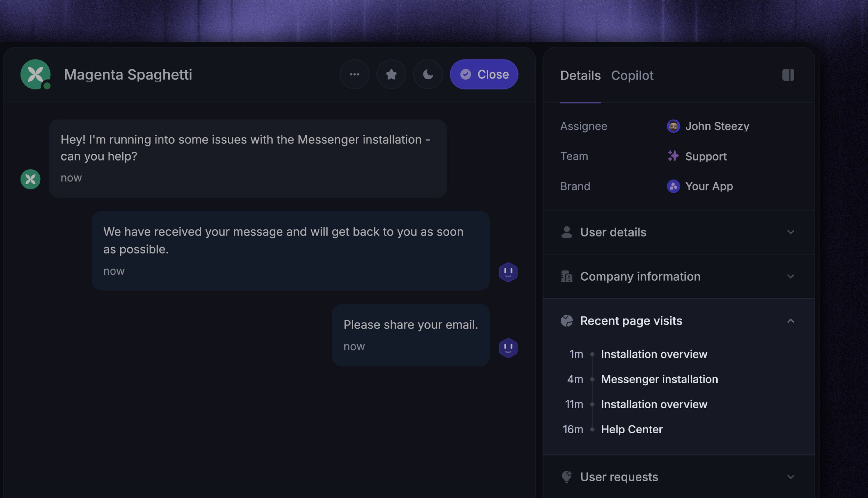Click the Close conversation button
The image size is (868, 498).
pyautogui.click(x=484, y=74)
